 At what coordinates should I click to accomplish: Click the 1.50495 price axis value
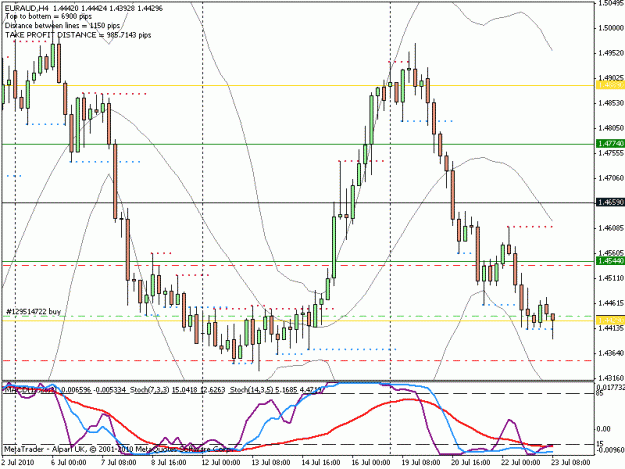611,3
